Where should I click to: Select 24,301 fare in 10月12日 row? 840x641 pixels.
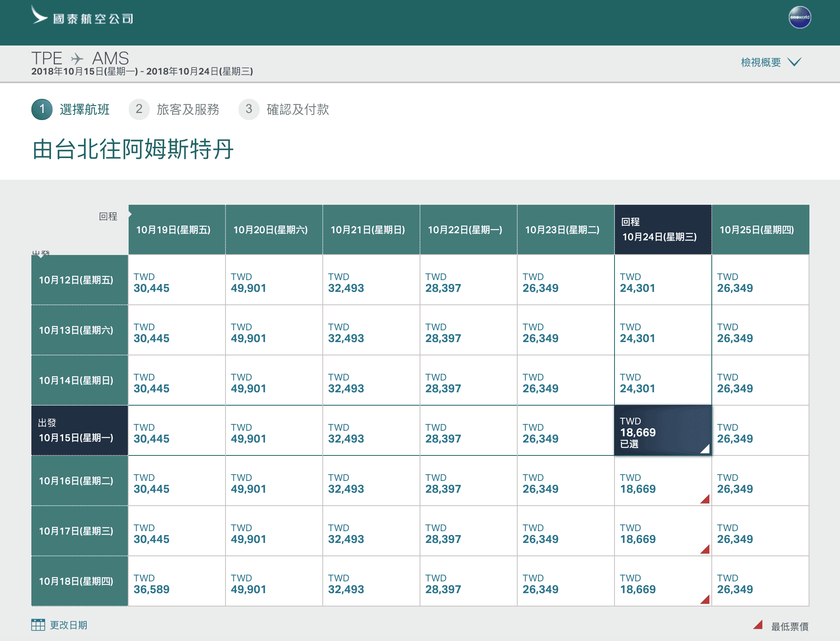pyautogui.click(x=663, y=280)
